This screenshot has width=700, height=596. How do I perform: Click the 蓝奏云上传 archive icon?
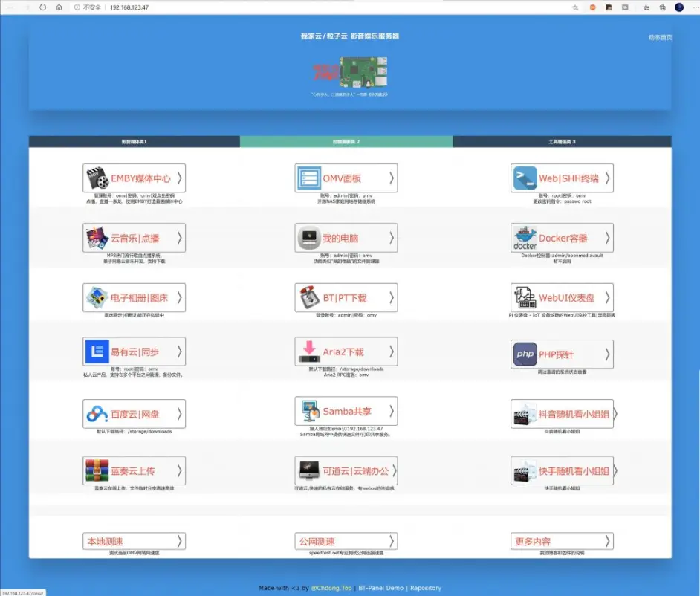(97, 471)
